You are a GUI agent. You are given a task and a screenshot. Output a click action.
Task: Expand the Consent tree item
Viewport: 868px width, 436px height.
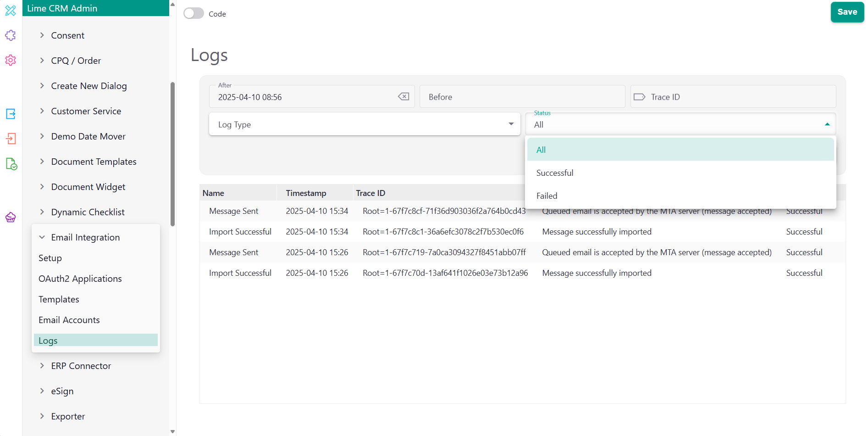tap(42, 35)
